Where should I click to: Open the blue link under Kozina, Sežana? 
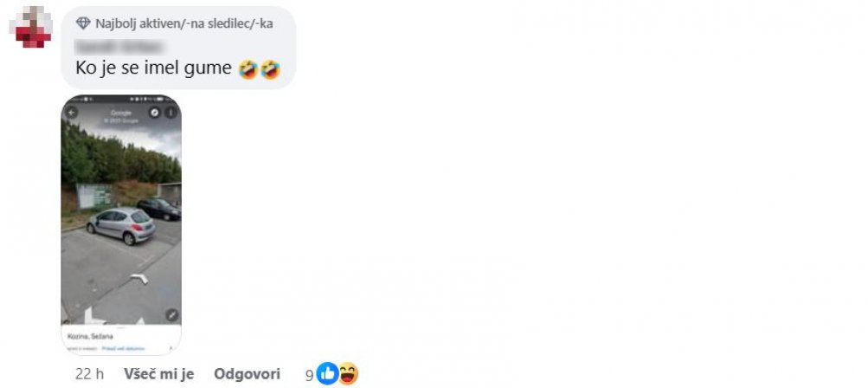pos(123,349)
